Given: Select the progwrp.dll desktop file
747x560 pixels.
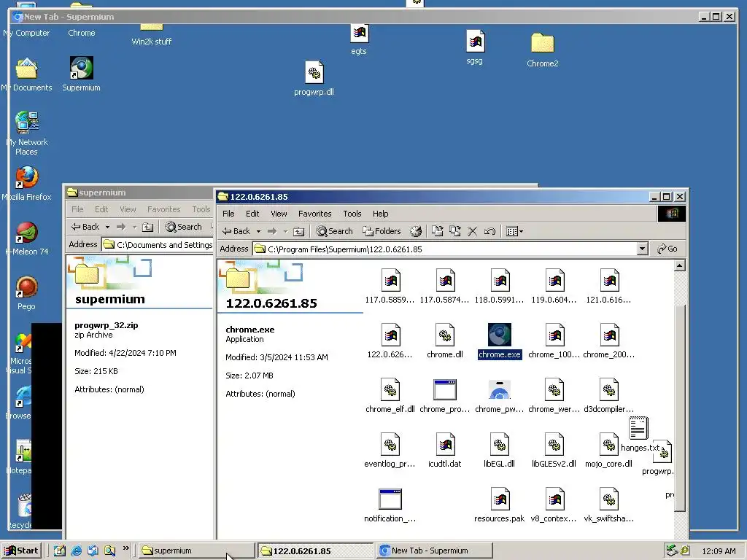Looking at the screenshot, I should pos(314,79).
